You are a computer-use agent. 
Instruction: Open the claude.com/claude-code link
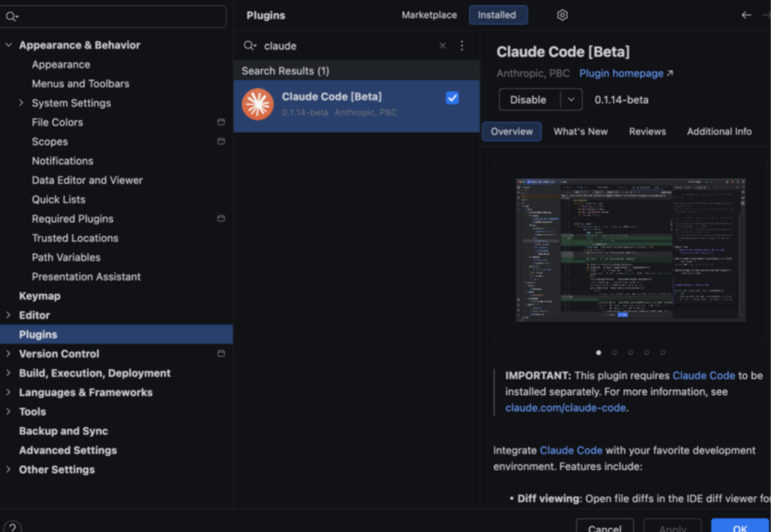[565, 408]
